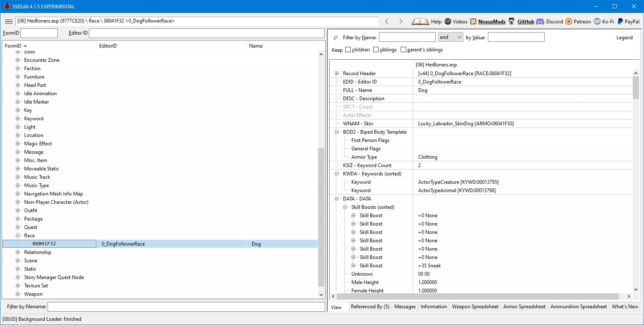Image resolution: width=644 pixels, height=325 pixels.
Task: Click the record path address bar
Action: 197,21
